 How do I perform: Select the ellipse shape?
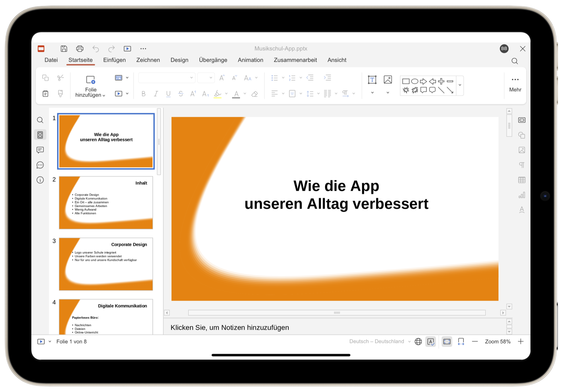tap(415, 81)
